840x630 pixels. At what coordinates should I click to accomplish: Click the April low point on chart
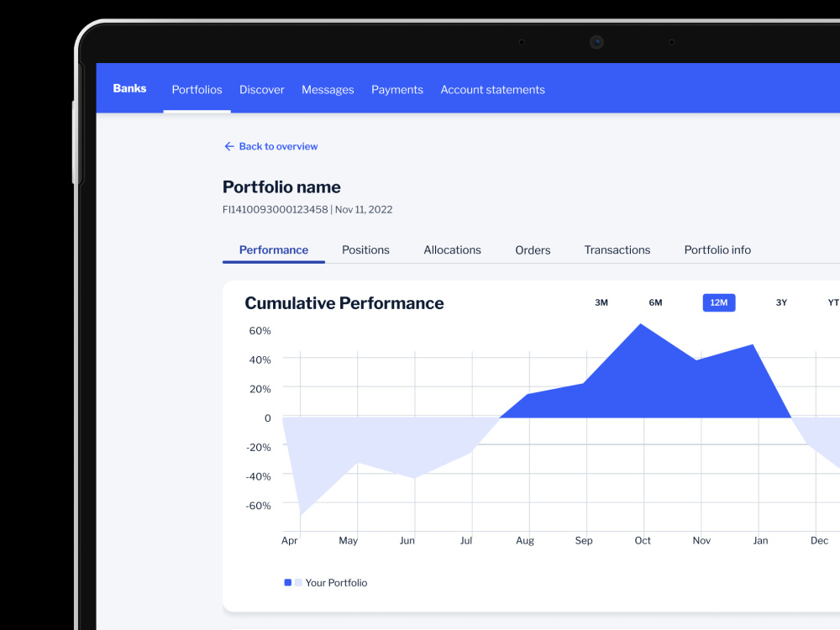click(x=301, y=516)
